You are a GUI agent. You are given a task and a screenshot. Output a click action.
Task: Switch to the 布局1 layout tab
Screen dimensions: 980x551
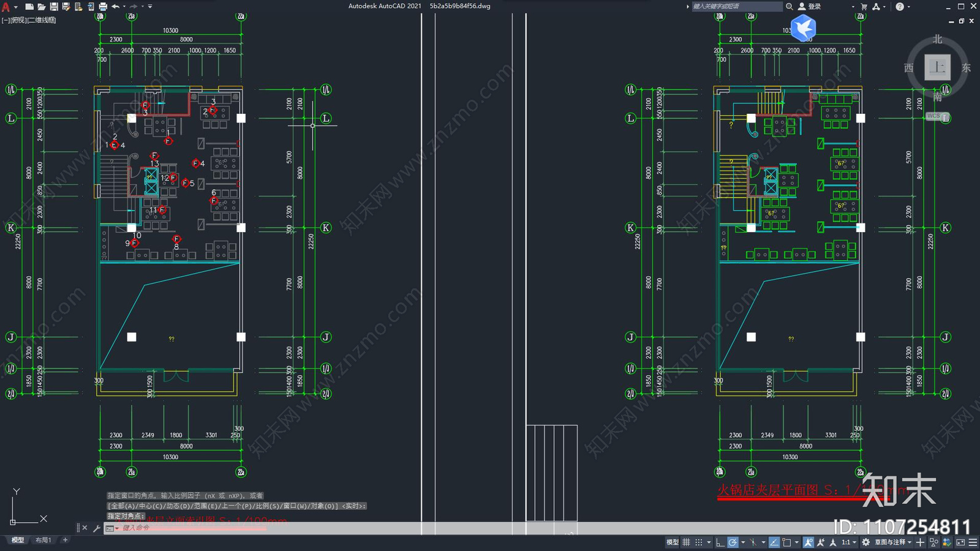[x=43, y=540]
